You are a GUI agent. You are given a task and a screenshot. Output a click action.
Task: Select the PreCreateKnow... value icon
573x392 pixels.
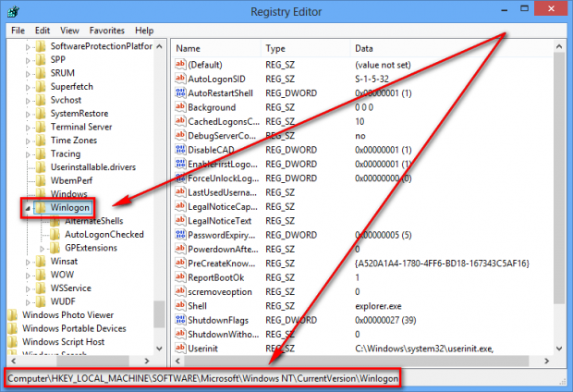tap(180, 263)
